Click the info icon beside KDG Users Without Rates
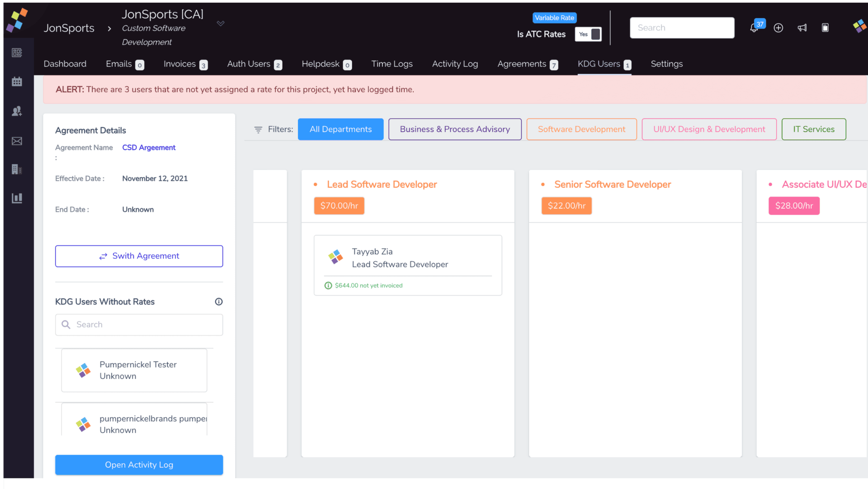Image resolution: width=868 pixels, height=489 pixels. (x=219, y=301)
